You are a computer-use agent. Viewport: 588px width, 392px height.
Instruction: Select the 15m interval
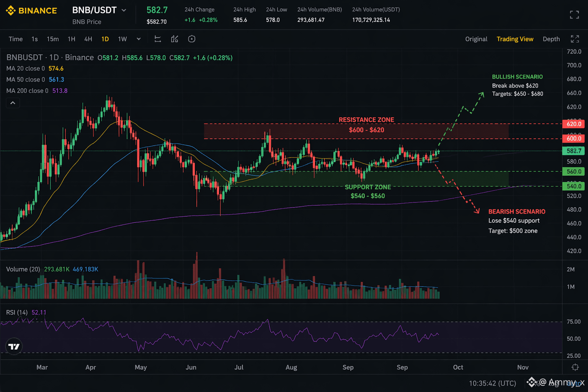(53, 39)
